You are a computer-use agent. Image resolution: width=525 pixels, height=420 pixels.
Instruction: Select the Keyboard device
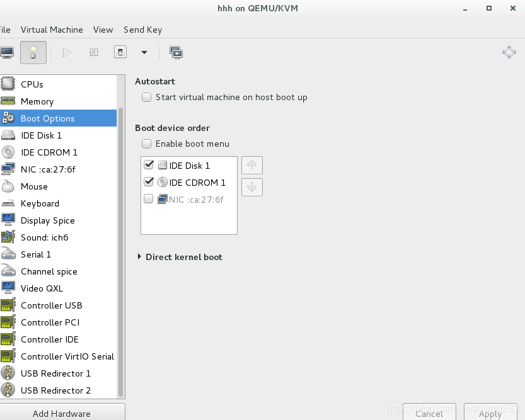(58, 203)
